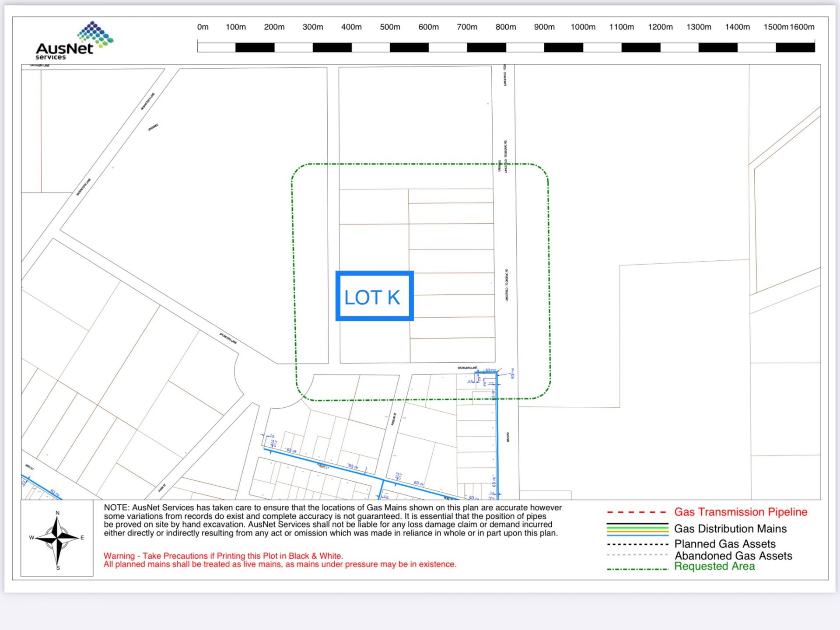840x630 pixels.
Task: Click the 'S' letter on the compass
Action: click(x=58, y=568)
